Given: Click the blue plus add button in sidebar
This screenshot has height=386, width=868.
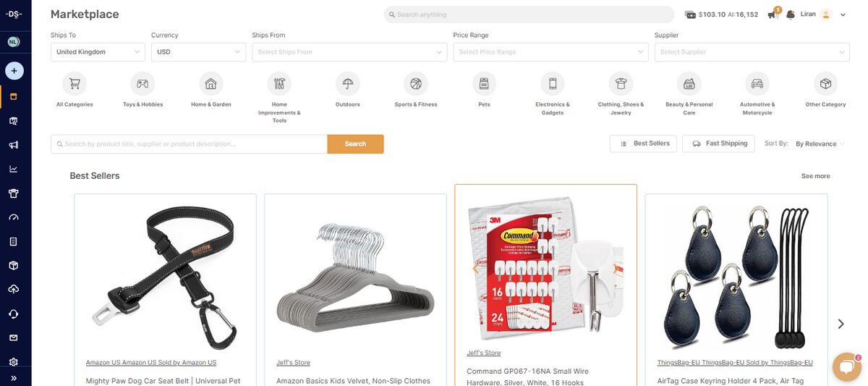Looking at the screenshot, I should (14, 71).
